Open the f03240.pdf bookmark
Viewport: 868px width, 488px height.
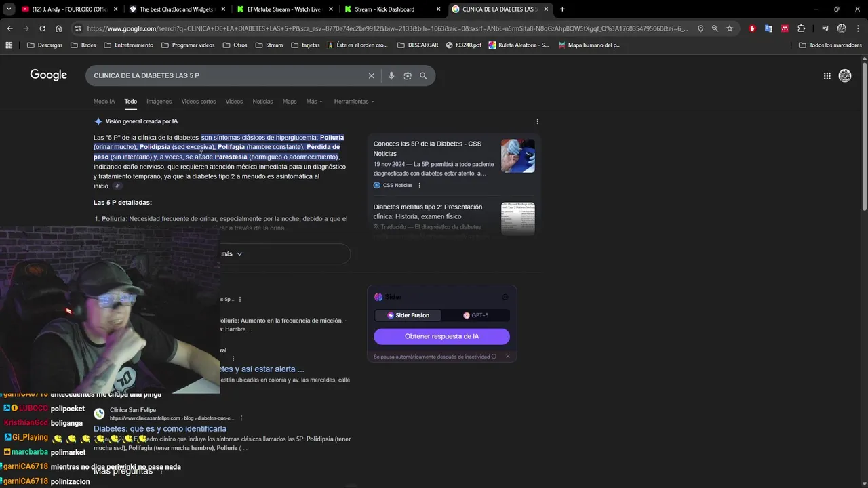point(464,45)
